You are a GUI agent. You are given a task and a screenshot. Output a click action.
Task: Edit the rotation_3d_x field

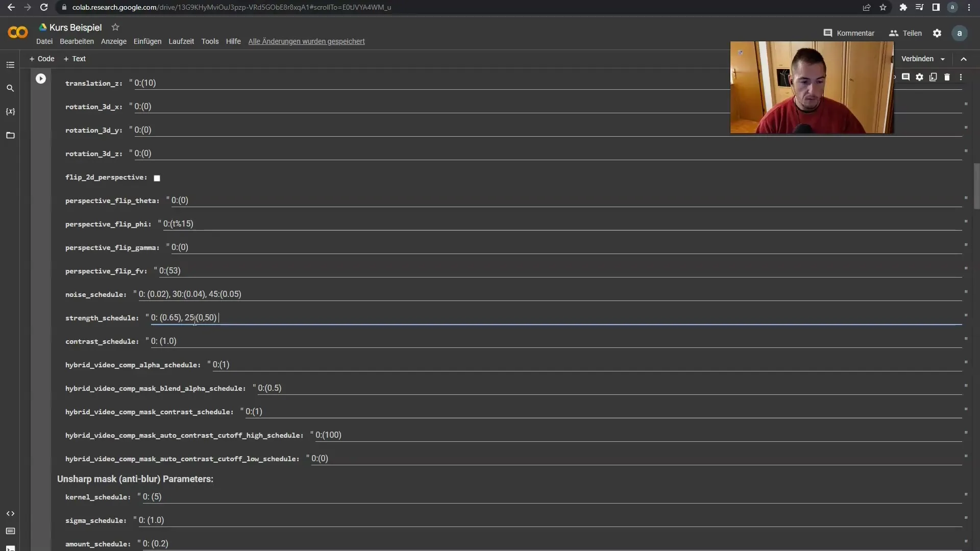tap(548, 107)
